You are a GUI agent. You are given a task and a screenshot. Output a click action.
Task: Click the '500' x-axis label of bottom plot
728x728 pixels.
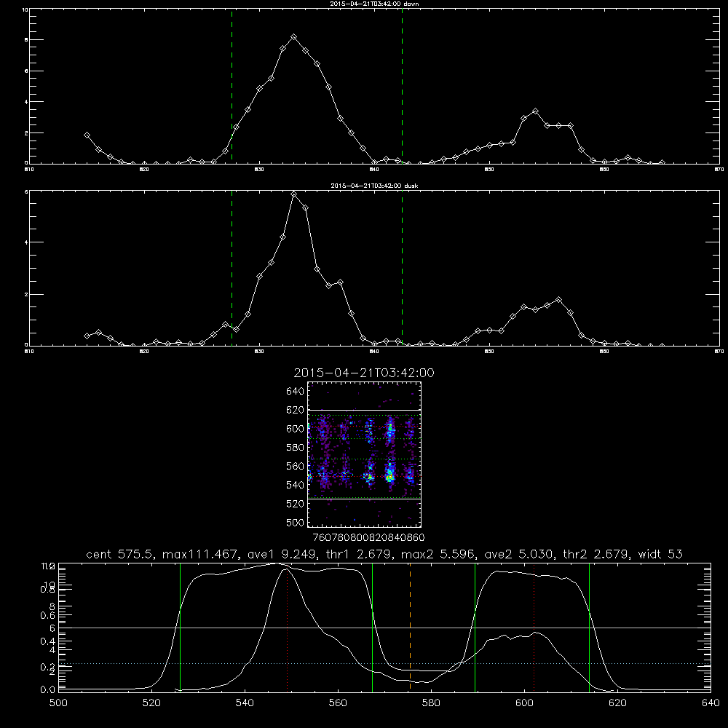(58, 703)
